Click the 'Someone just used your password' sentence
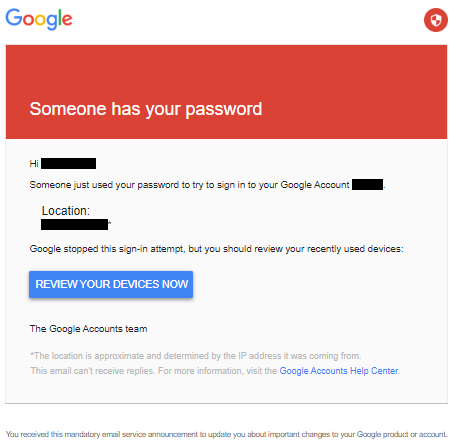456x446 pixels. (189, 185)
